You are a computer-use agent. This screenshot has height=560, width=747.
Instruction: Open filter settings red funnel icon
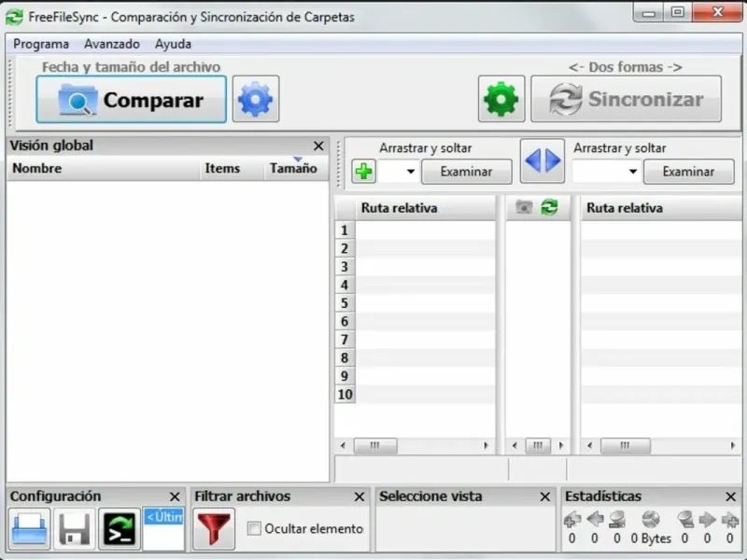214,529
